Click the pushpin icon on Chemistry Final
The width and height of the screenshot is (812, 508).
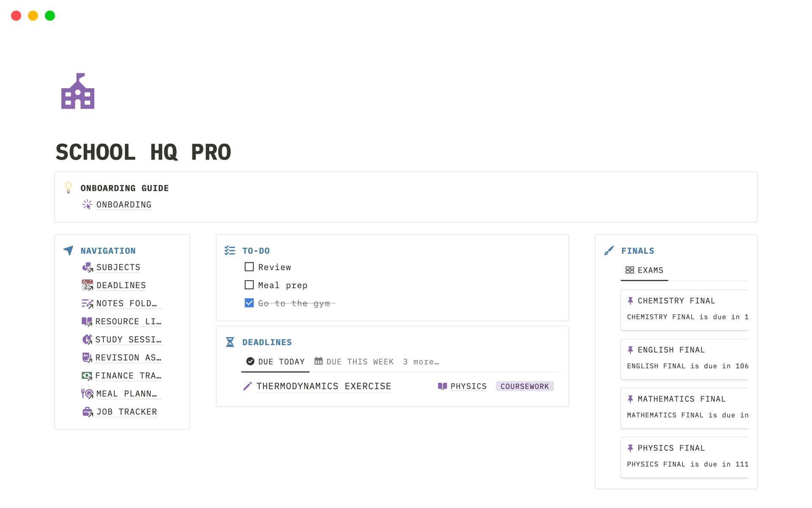point(630,301)
